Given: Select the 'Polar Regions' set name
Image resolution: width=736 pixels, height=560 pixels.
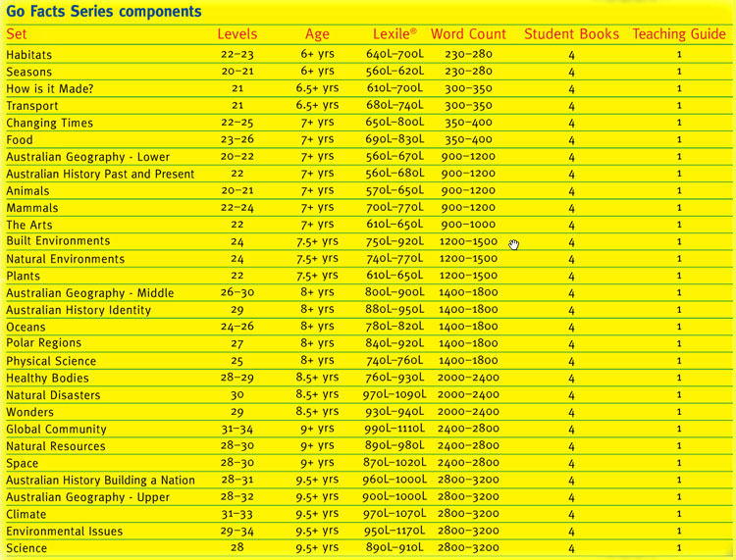Looking at the screenshot, I should (x=43, y=343).
